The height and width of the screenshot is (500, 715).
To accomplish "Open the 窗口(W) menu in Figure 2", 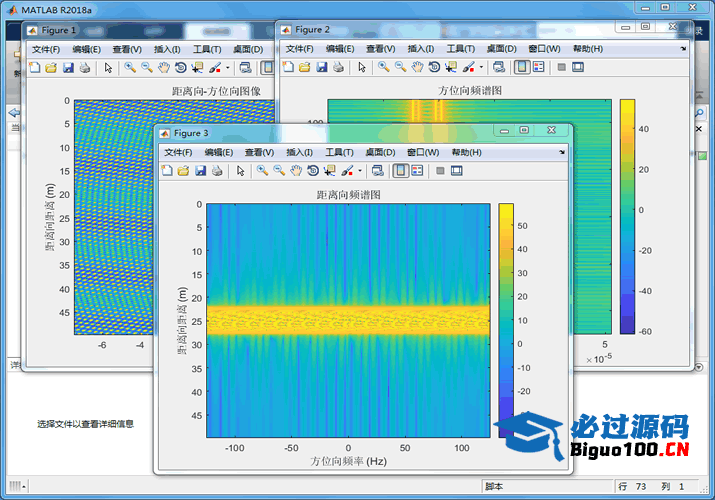I will pyautogui.click(x=545, y=48).
